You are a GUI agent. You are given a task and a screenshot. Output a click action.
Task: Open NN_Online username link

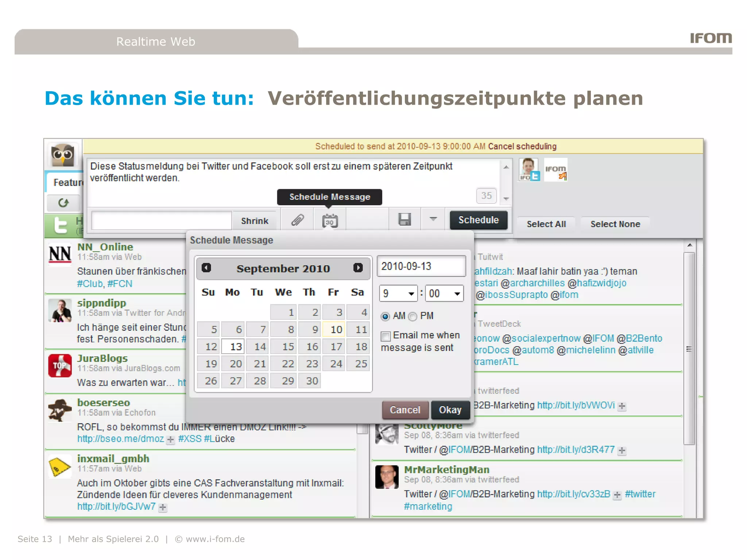(x=105, y=247)
